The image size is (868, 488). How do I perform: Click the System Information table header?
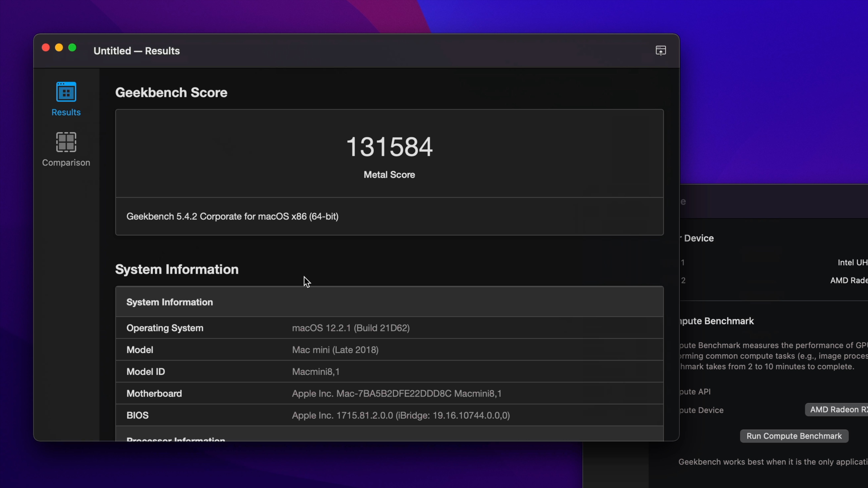click(170, 302)
